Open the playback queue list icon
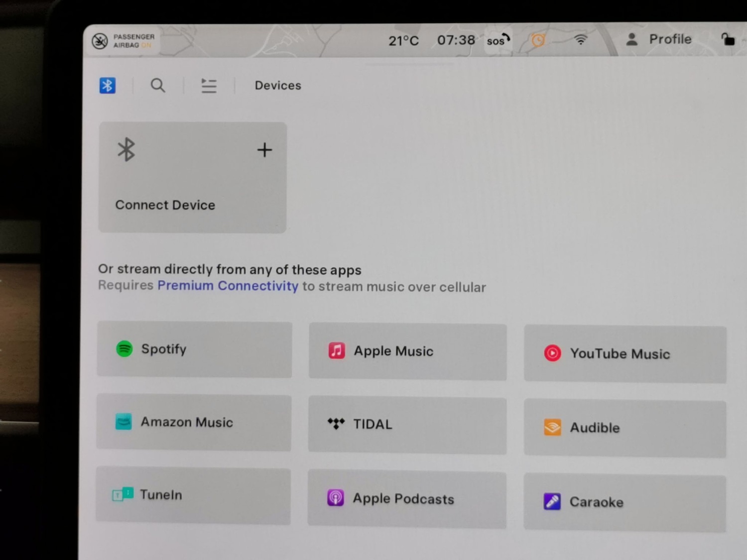Screen dimensions: 747x560 click(x=209, y=86)
